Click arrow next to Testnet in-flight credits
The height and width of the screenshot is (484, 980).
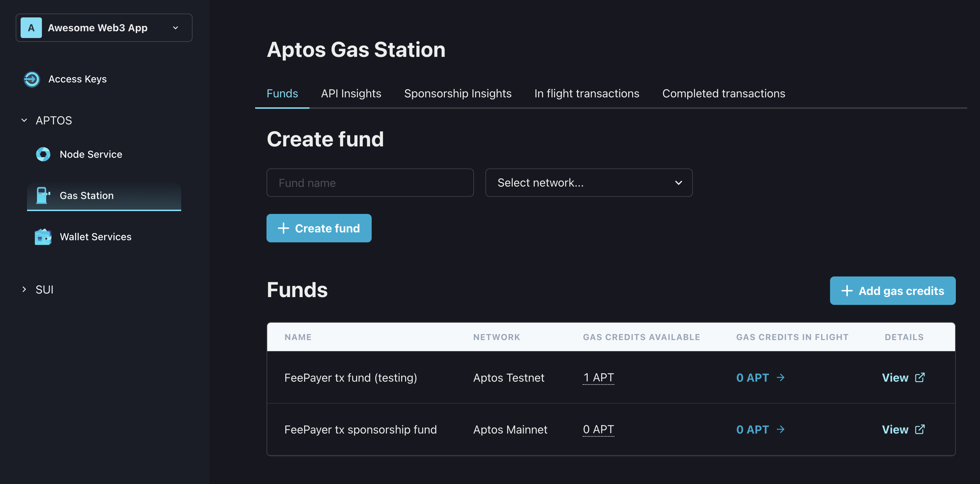tap(781, 377)
